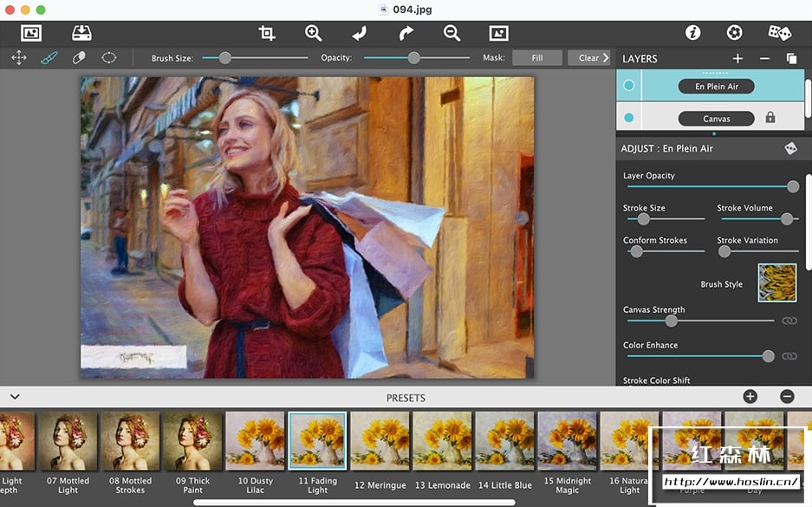This screenshot has height=507, width=812.
Task: Click the open image icon
Action: (x=31, y=33)
